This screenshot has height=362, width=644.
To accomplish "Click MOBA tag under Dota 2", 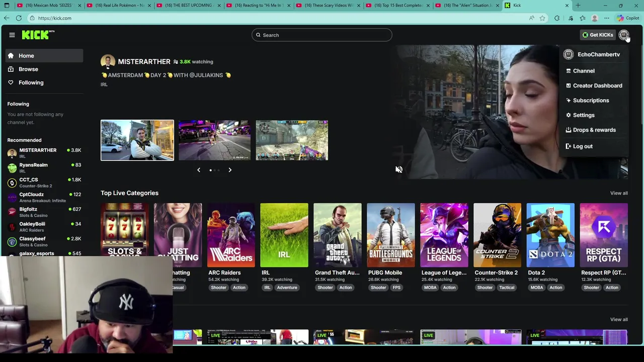I will tap(537, 288).
